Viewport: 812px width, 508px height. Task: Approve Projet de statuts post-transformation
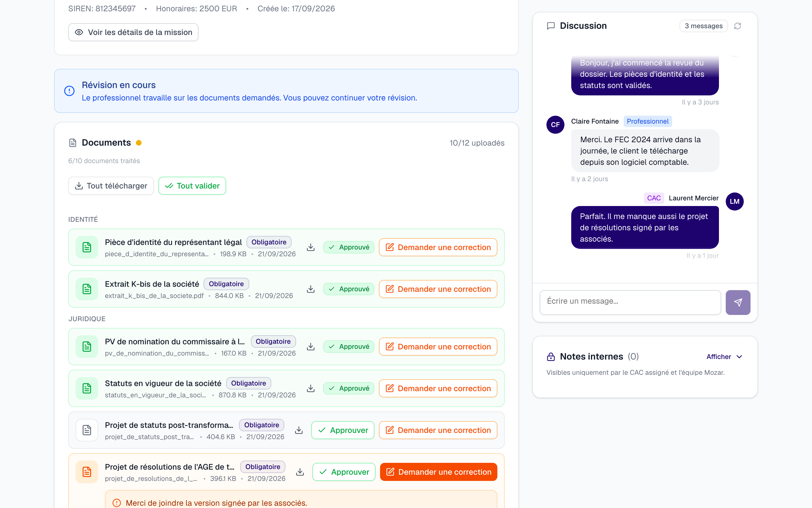[343, 430]
